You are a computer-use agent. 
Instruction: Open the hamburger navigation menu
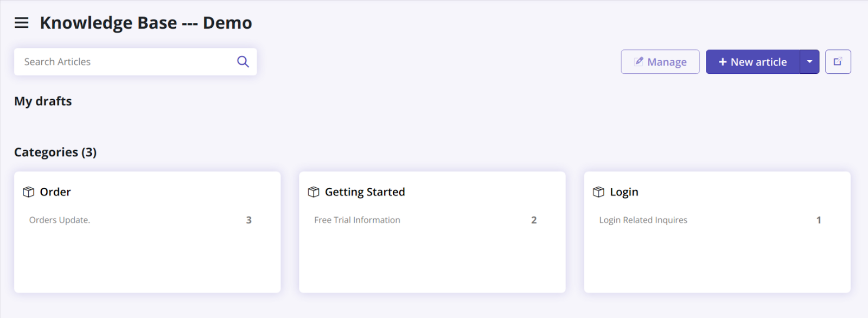pos(21,23)
